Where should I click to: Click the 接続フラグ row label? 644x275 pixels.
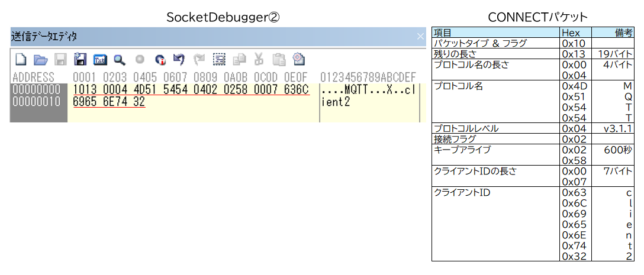456,139
